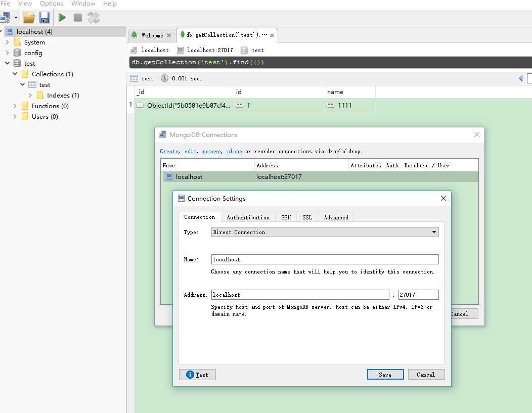Click the rotate orientation toolbar icon
This screenshot has width=532, height=413.
click(x=94, y=17)
